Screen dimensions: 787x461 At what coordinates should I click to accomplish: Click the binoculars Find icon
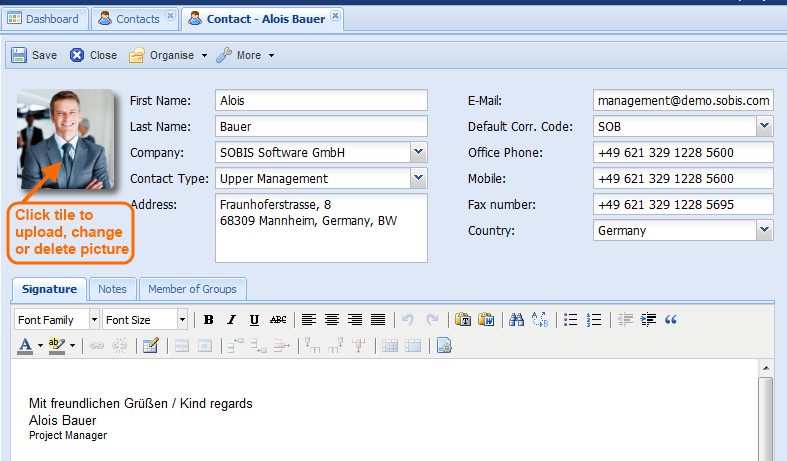(517, 320)
